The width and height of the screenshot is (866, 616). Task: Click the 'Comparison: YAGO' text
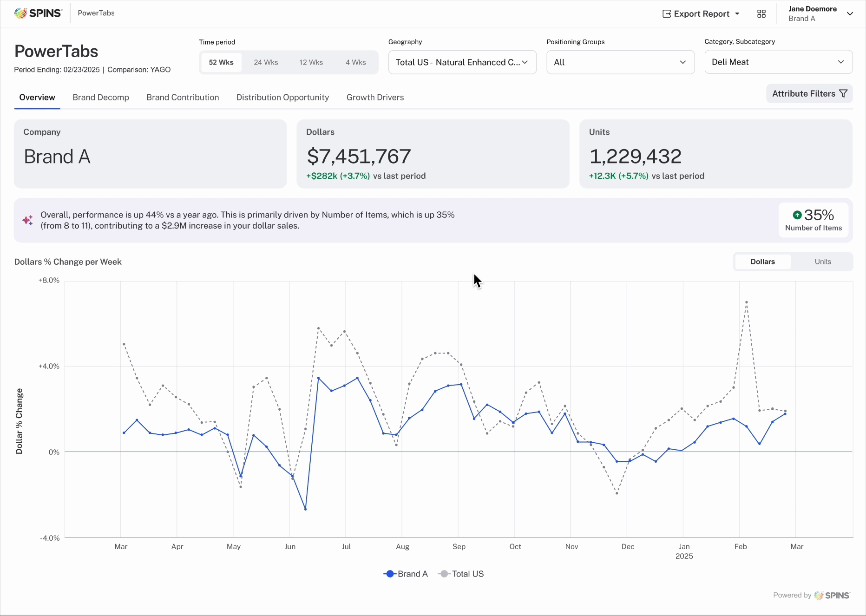click(139, 70)
